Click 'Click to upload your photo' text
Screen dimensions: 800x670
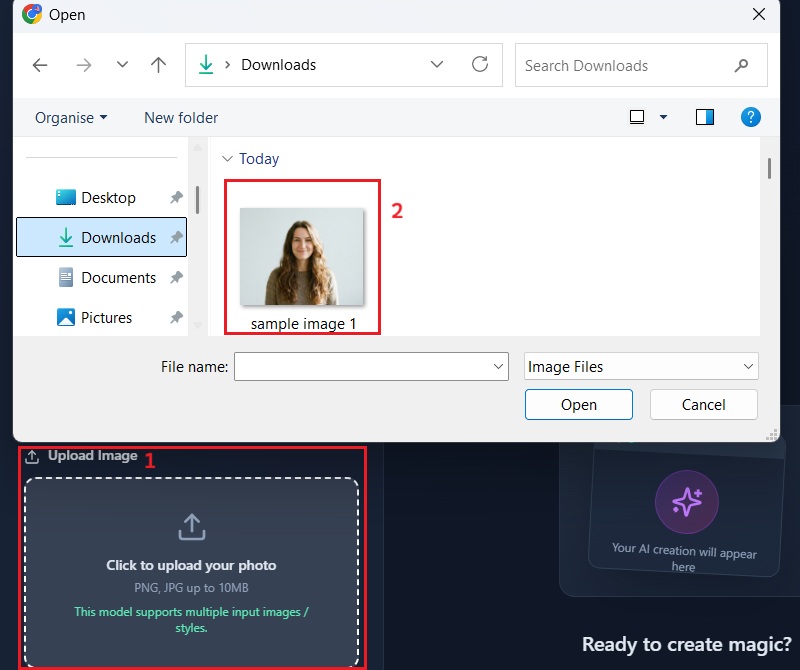pos(191,565)
